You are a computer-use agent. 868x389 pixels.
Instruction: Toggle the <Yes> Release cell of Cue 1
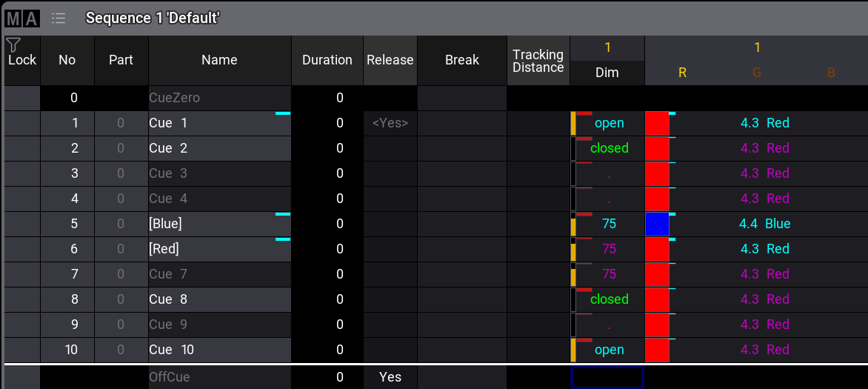point(390,123)
